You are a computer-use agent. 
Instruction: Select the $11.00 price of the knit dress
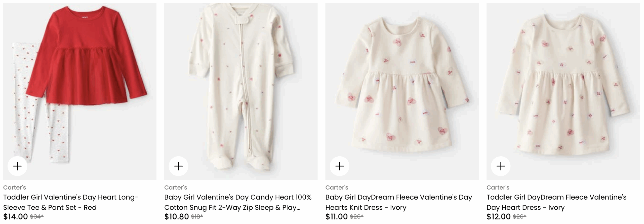[336, 217]
